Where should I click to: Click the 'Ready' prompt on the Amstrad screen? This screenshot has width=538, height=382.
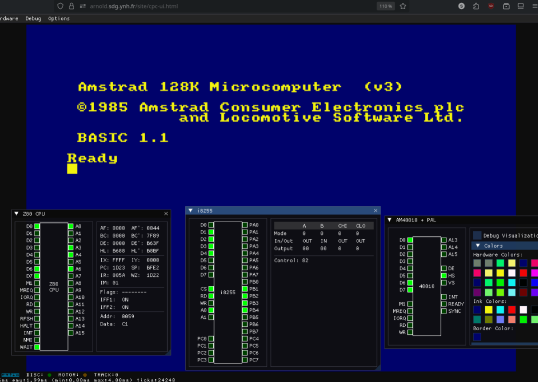(92, 158)
